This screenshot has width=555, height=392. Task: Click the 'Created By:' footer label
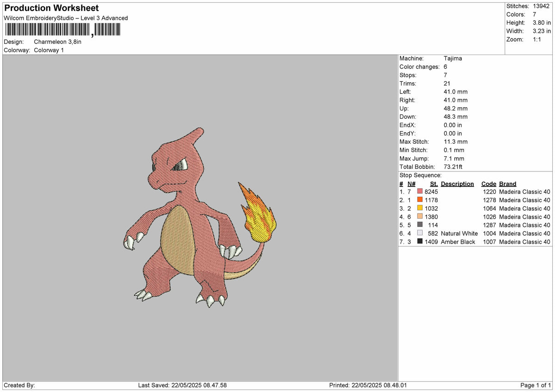pyautogui.click(x=19, y=385)
